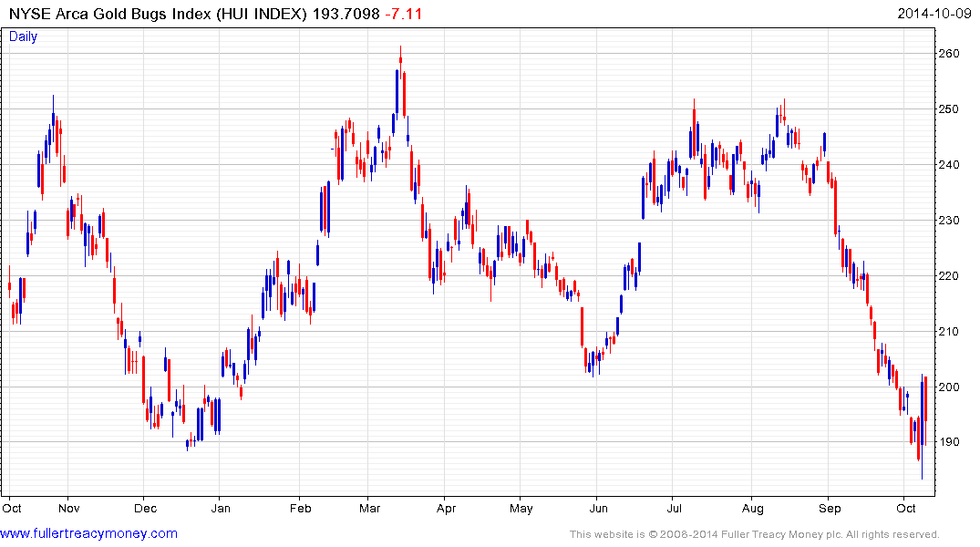Click the 'Sep' month axis label
The height and width of the screenshot is (547, 980).
coord(830,508)
